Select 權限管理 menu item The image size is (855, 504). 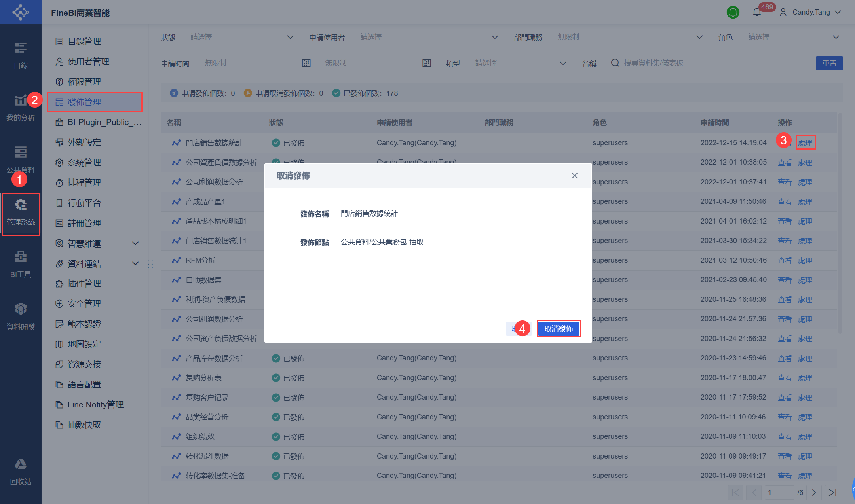click(x=84, y=82)
